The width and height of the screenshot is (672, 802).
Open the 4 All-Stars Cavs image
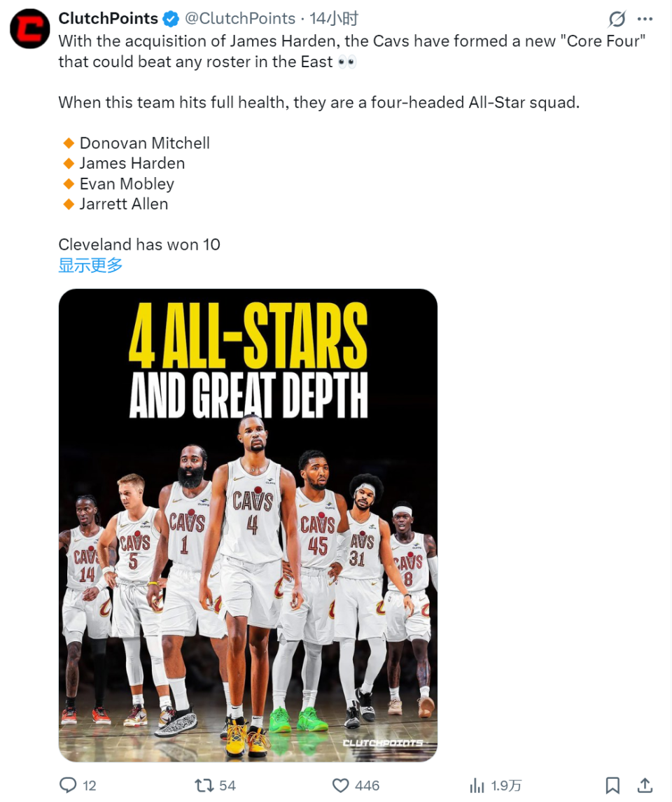[248, 525]
